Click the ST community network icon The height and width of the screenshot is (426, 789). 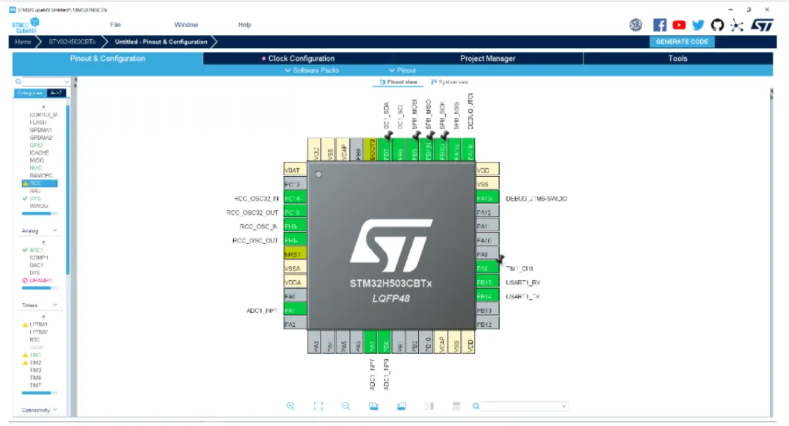click(737, 25)
